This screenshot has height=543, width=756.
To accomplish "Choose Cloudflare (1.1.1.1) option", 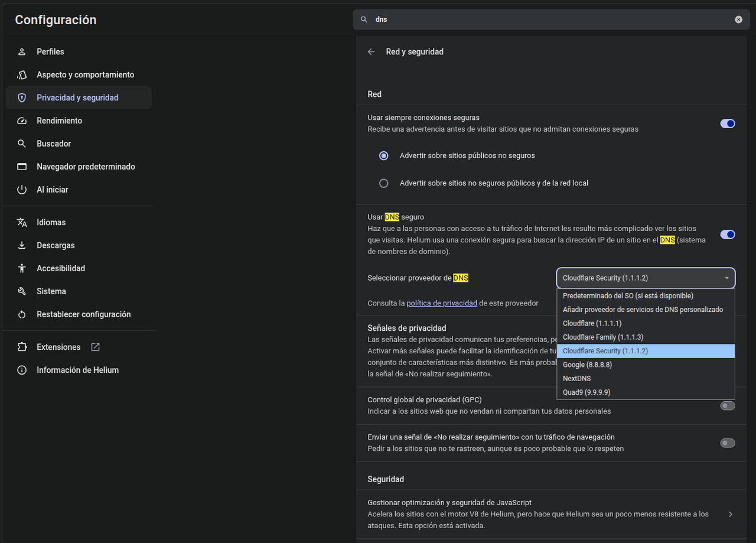I will (x=646, y=324).
